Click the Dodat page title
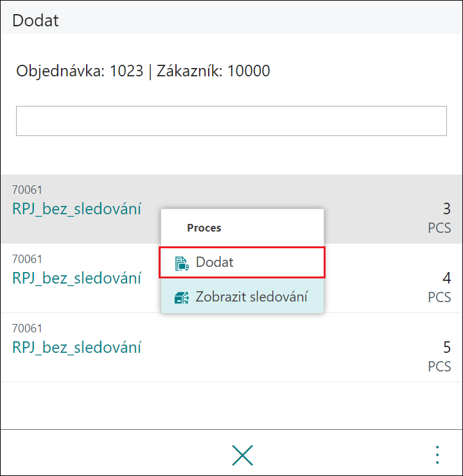 [35, 21]
